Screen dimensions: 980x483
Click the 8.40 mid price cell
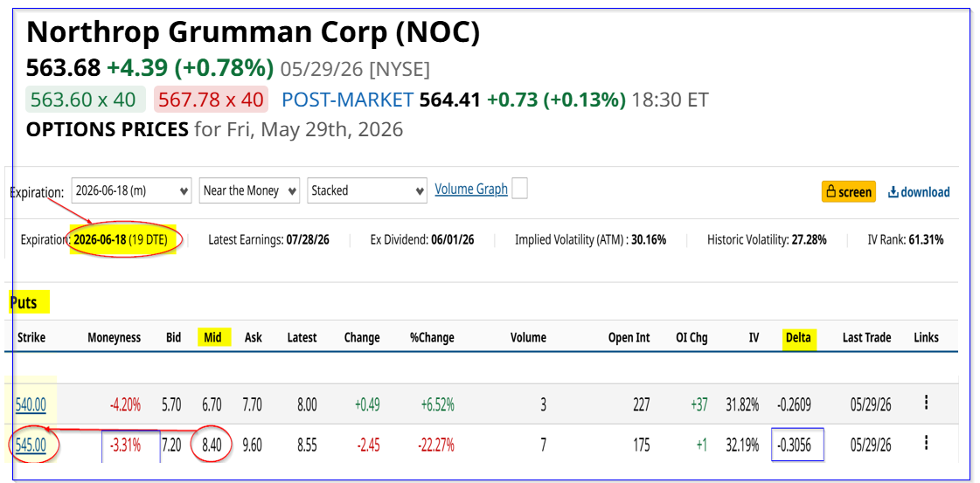[x=212, y=445]
